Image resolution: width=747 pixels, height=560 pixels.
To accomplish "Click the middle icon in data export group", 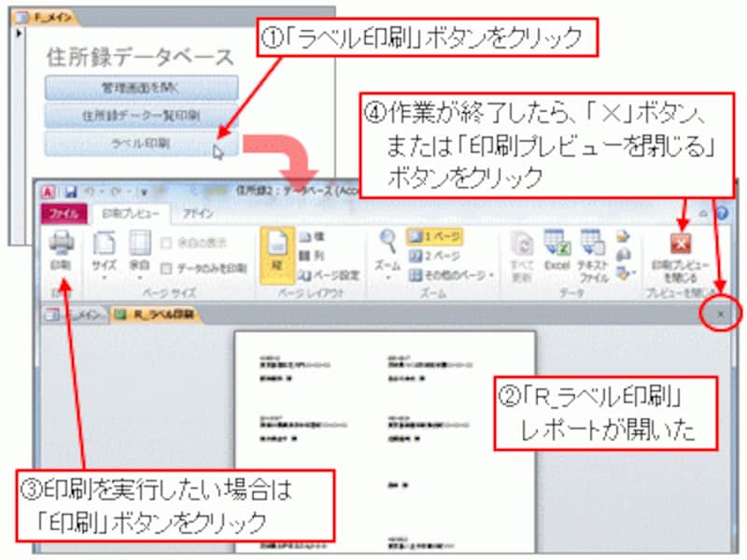I will (x=623, y=256).
